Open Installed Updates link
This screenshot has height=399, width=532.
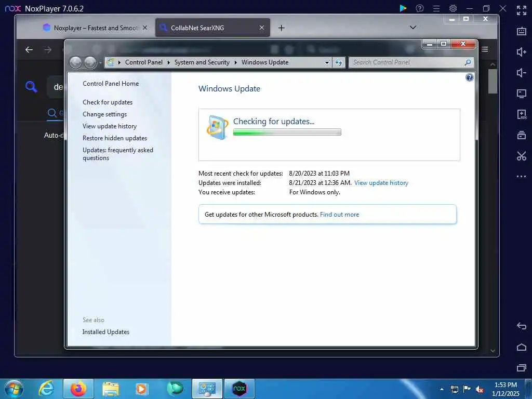[106, 332]
